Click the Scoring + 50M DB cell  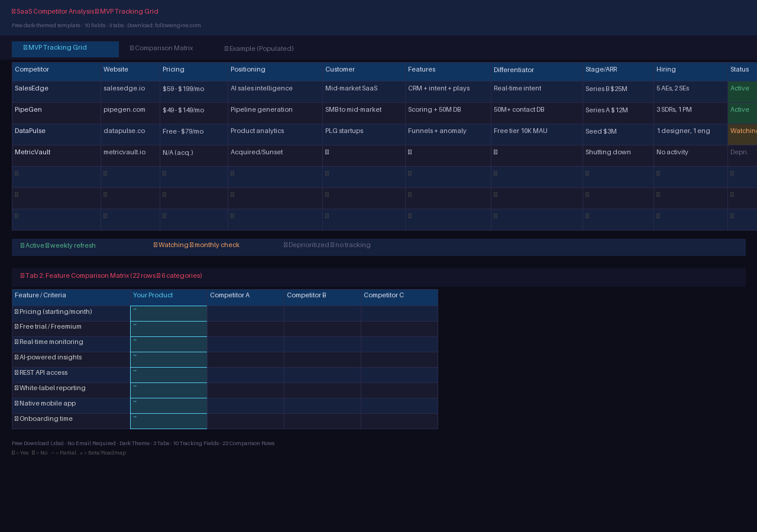(448, 113)
